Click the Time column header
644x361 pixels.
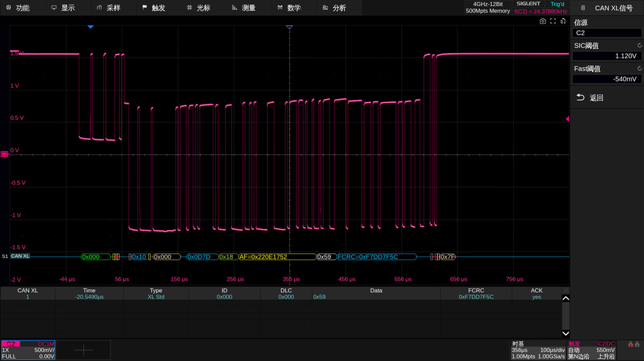coord(89,290)
